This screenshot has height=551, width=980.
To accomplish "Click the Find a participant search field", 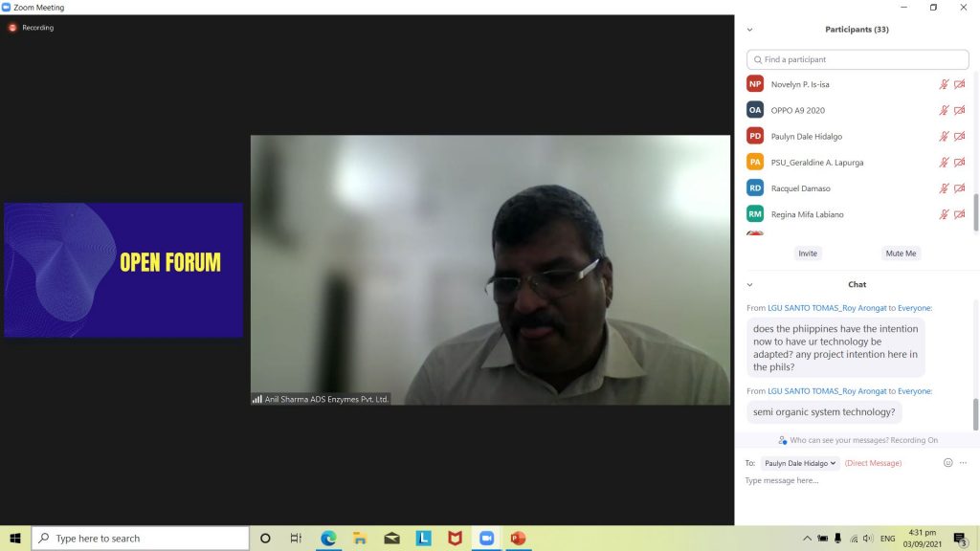I will (x=857, y=59).
